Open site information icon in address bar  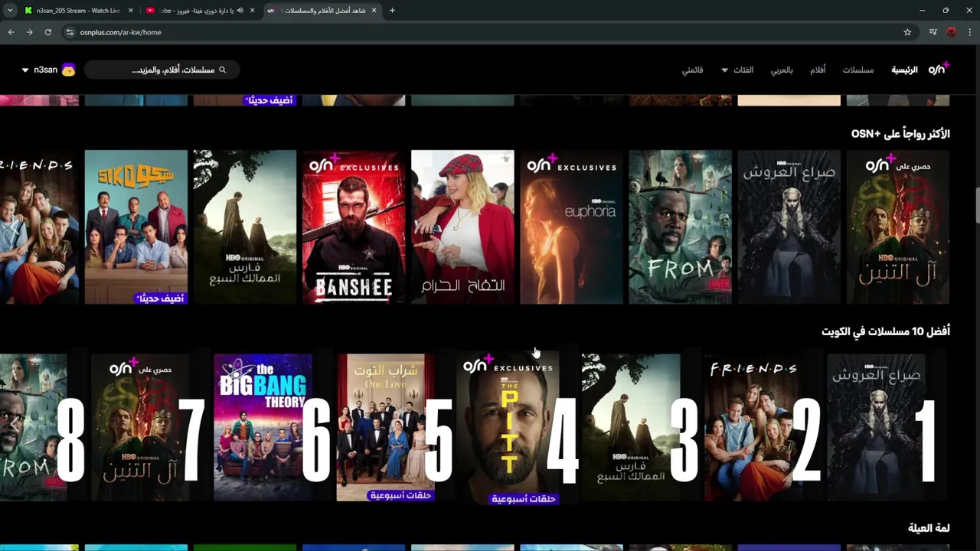point(70,32)
